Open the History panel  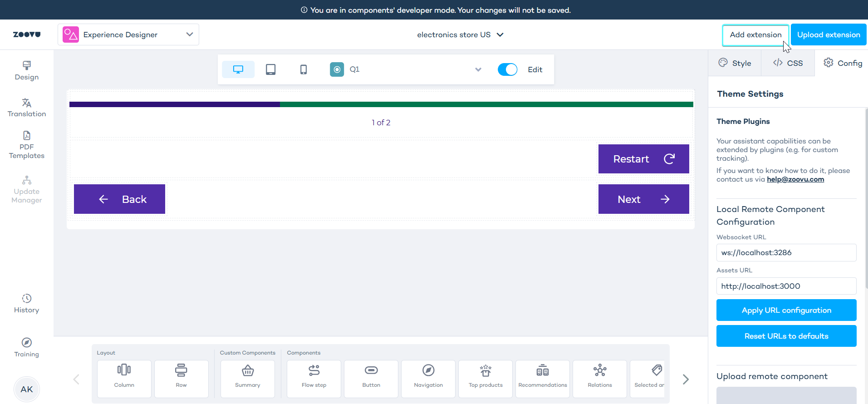pos(27,304)
